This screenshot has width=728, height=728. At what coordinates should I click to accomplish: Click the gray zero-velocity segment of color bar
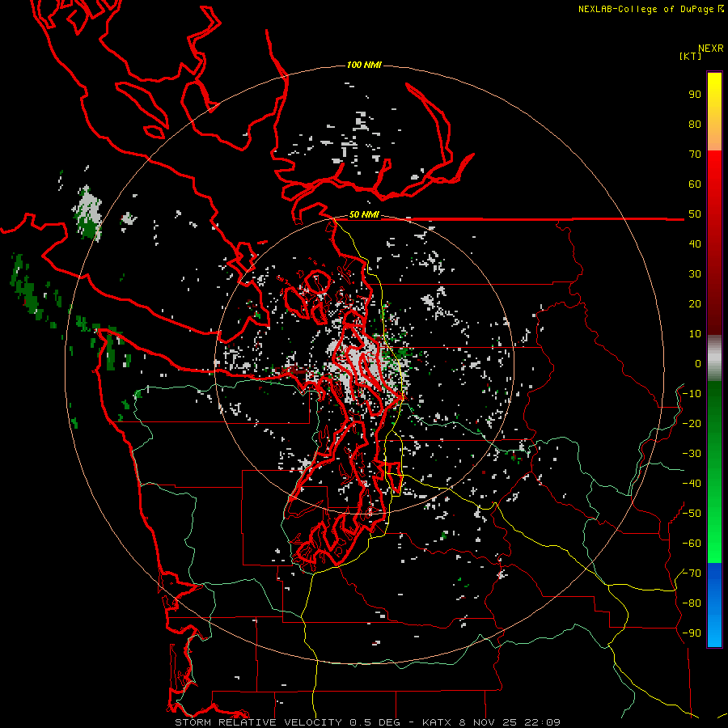pyautogui.click(x=714, y=358)
